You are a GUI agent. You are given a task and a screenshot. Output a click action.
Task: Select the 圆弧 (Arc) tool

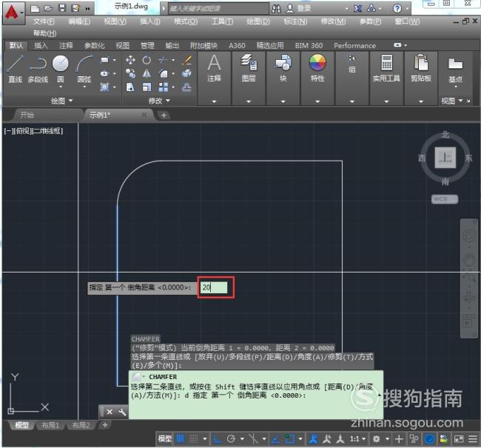click(84, 69)
